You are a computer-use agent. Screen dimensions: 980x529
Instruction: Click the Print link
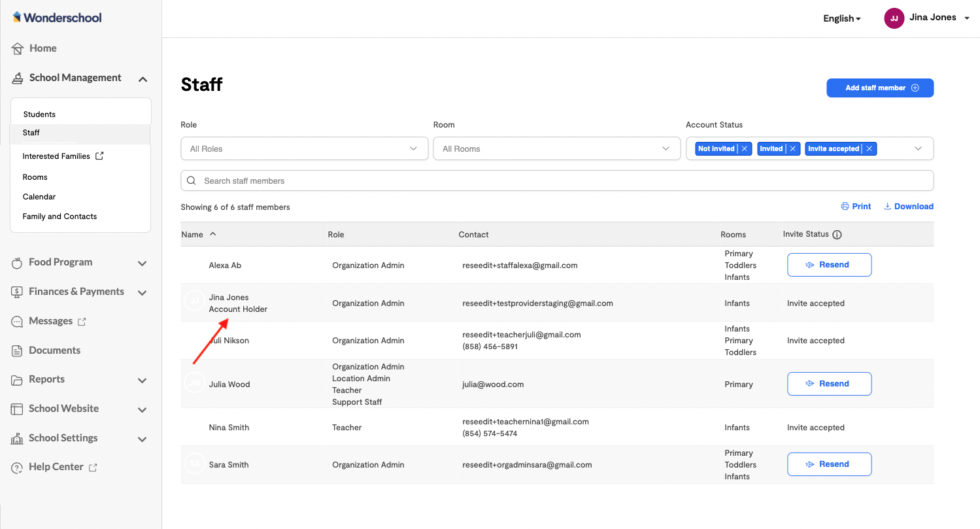coord(856,207)
